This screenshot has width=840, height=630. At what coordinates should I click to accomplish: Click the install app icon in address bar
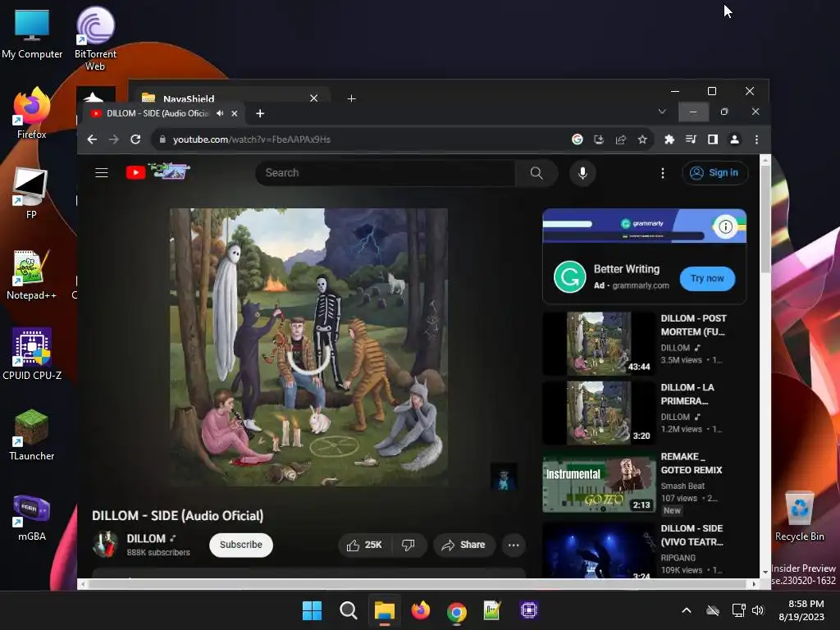[599, 139]
